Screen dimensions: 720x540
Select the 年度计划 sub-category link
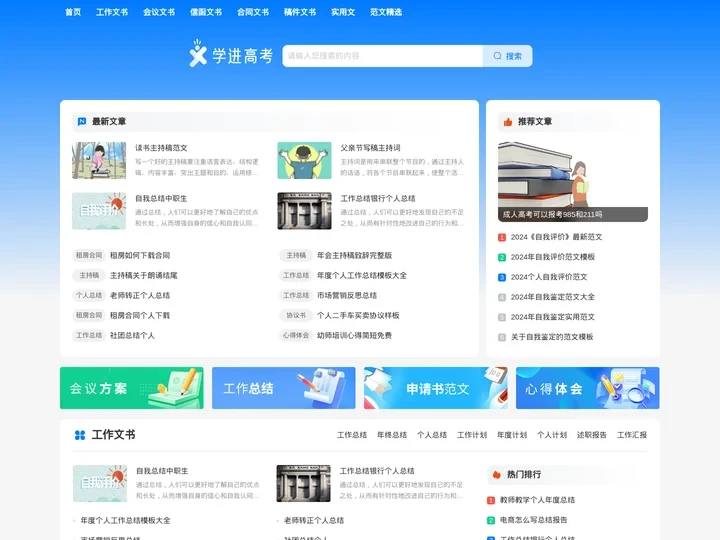pos(512,435)
